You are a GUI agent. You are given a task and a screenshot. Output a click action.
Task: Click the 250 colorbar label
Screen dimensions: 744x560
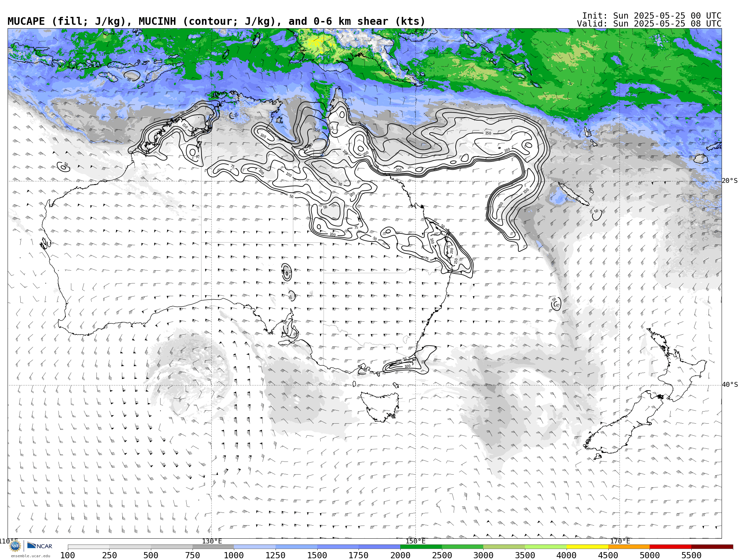point(110,555)
